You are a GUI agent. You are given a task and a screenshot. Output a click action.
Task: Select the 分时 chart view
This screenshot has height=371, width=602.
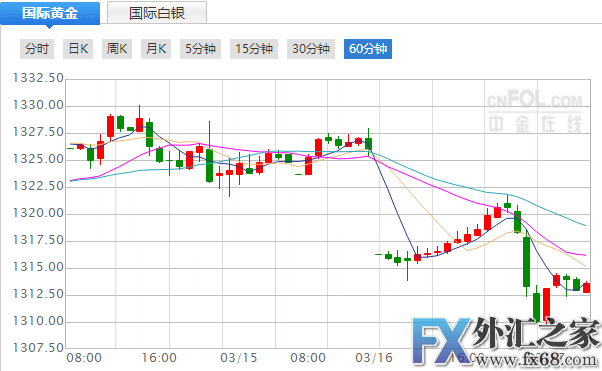click(x=37, y=49)
